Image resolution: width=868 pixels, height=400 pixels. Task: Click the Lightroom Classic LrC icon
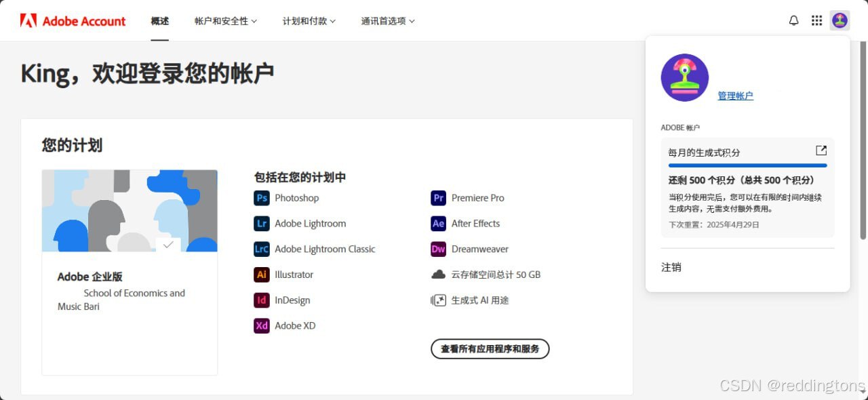pyautogui.click(x=262, y=249)
